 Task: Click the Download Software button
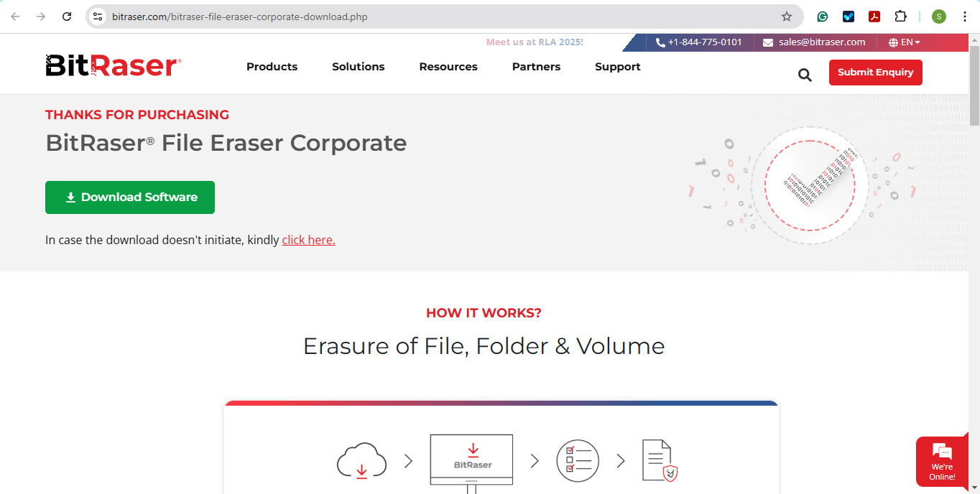[130, 197]
